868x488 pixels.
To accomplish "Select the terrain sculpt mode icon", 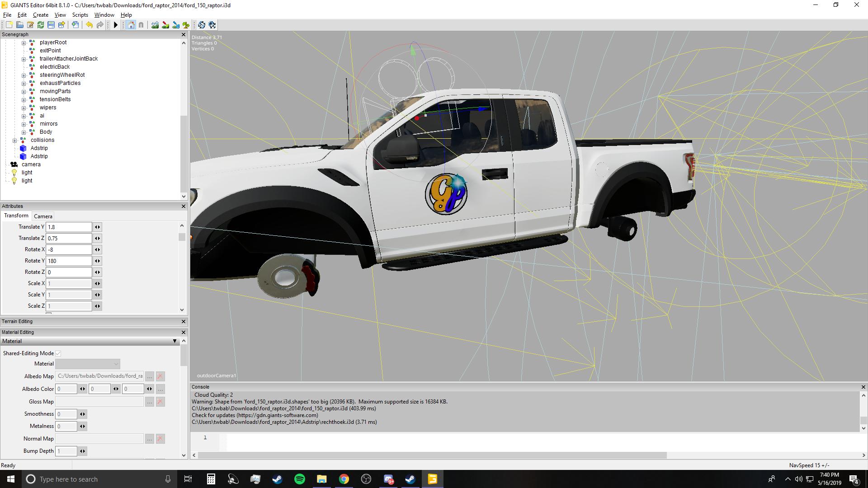I will 155,25.
